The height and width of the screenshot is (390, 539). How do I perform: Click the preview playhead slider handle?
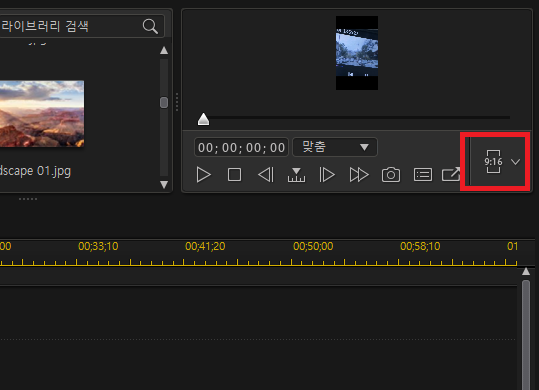[x=204, y=119]
